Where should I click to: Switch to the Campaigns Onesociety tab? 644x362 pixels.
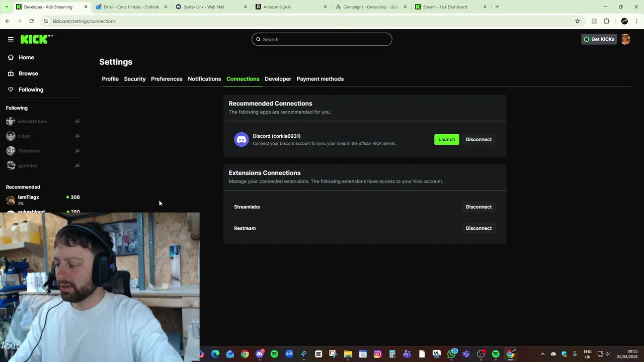coord(370,7)
